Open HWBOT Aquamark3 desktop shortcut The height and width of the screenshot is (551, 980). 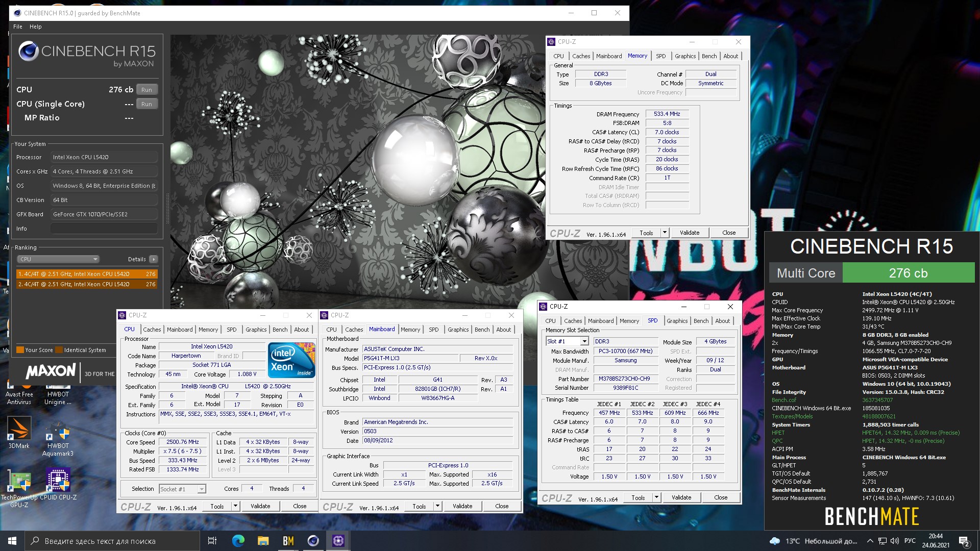[x=58, y=438]
